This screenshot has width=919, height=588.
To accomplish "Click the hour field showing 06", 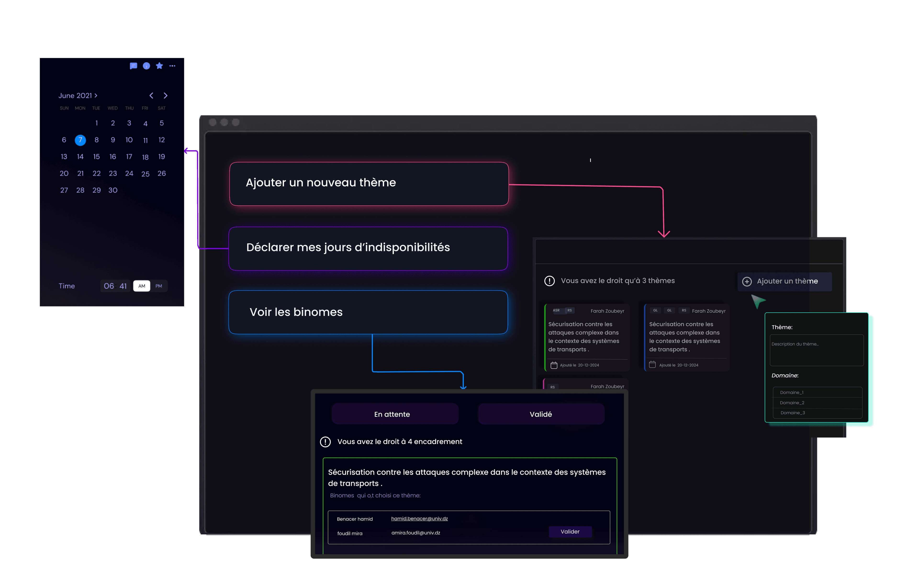I will (109, 286).
